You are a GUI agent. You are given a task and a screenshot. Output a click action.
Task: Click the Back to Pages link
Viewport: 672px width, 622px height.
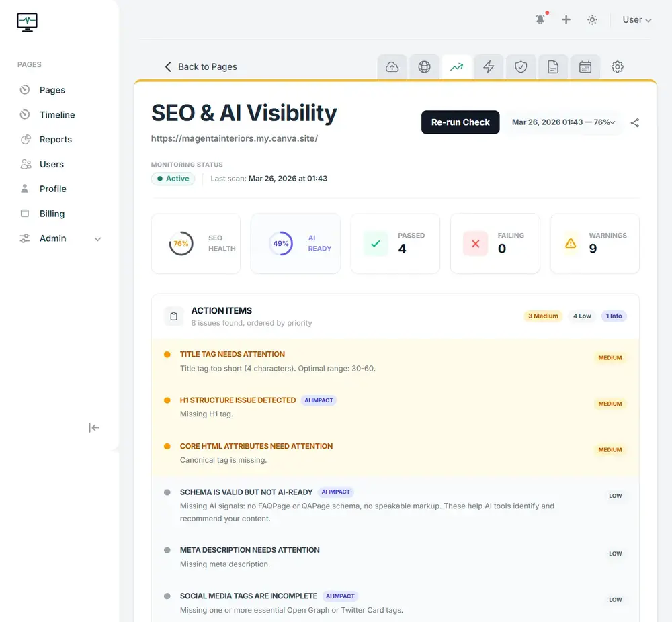coord(202,66)
